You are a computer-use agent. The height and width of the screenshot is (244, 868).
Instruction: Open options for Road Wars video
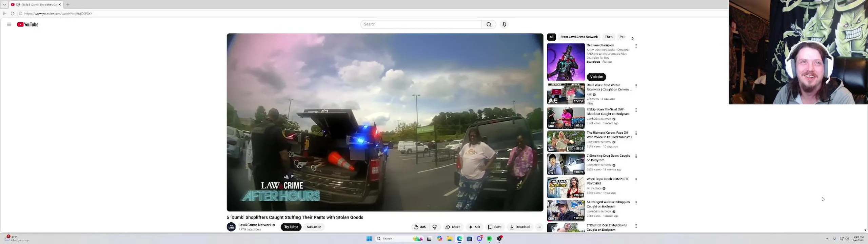click(x=636, y=86)
